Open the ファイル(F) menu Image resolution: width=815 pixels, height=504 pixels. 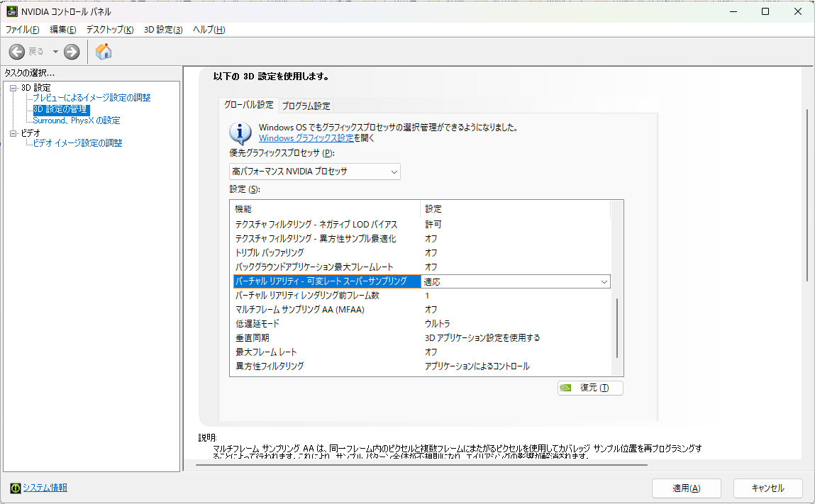[23, 30]
